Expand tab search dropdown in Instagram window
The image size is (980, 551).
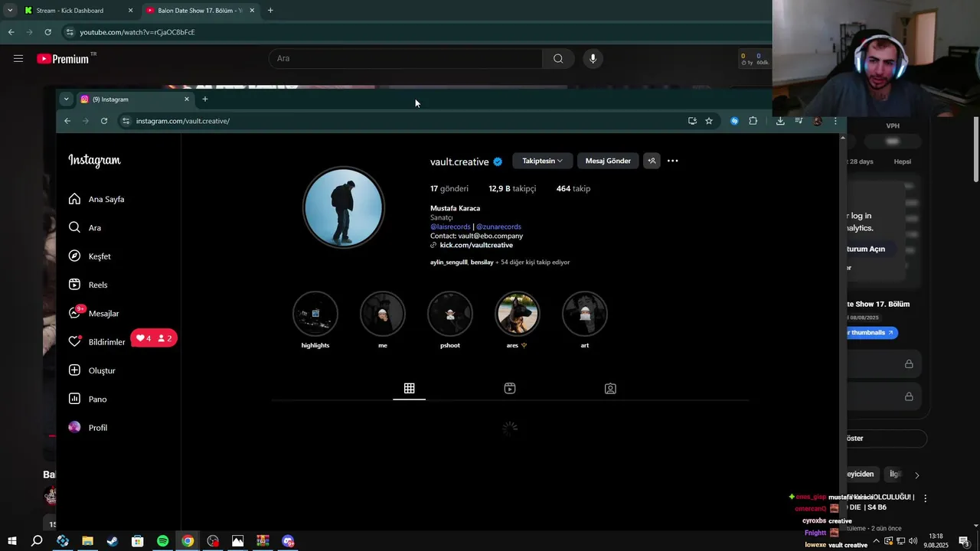pos(66,99)
